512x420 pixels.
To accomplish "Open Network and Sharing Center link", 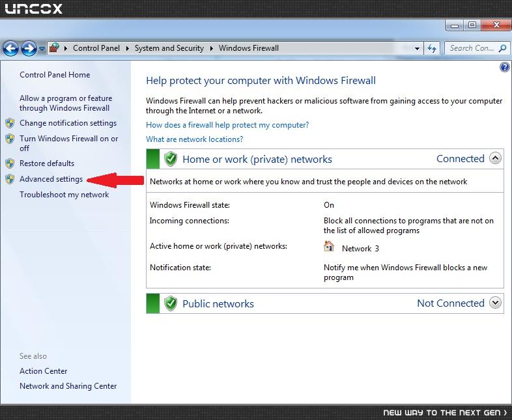I will [x=68, y=386].
